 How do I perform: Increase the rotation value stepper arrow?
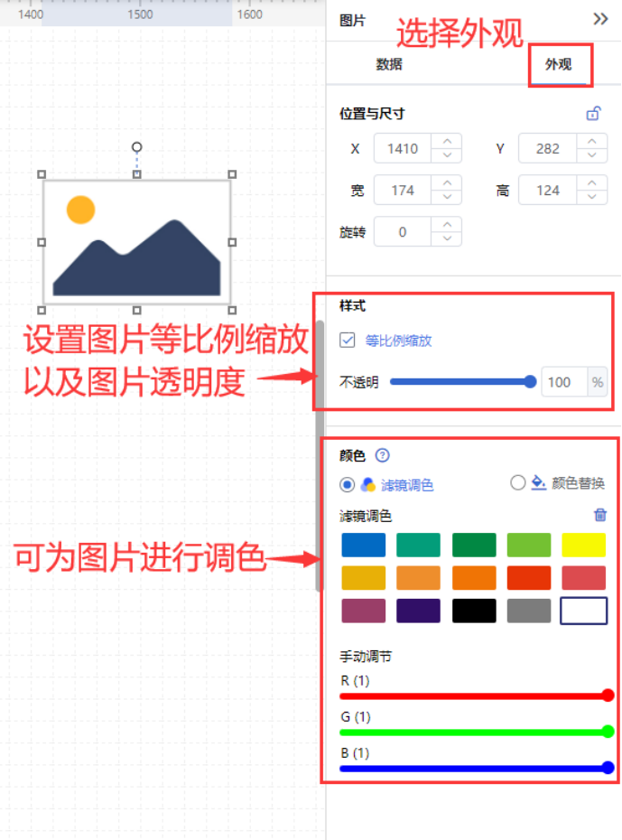click(x=448, y=225)
